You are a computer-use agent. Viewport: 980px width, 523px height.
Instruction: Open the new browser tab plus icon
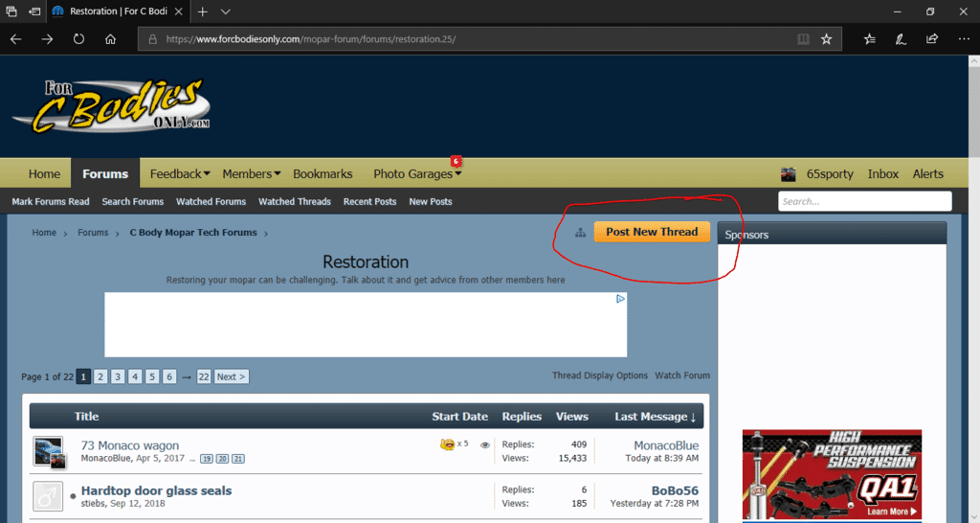(202, 11)
